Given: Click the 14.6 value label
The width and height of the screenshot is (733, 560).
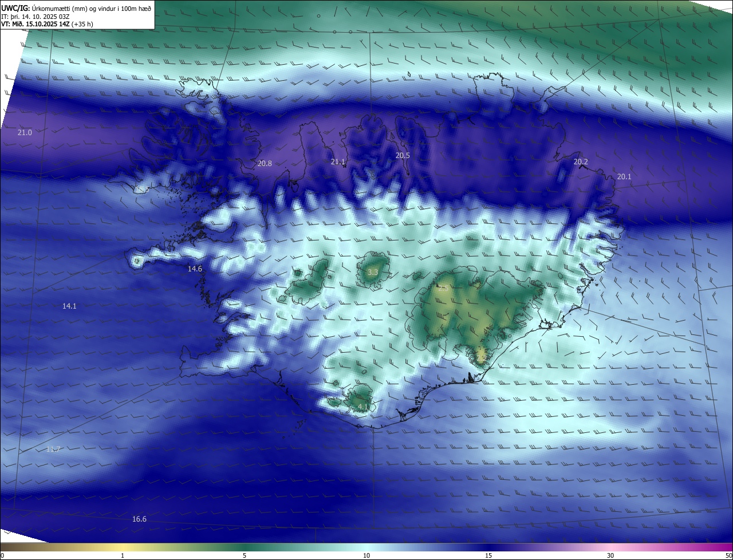Looking at the screenshot, I should pyautogui.click(x=195, y=269).
